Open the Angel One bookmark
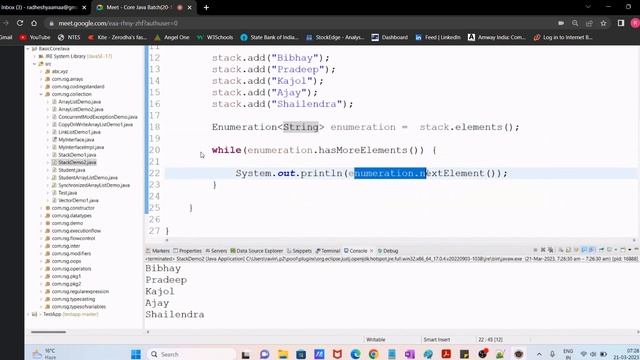The height and width of the screenshot is (360, 640). pyautogui.click(x=172, y=38)
